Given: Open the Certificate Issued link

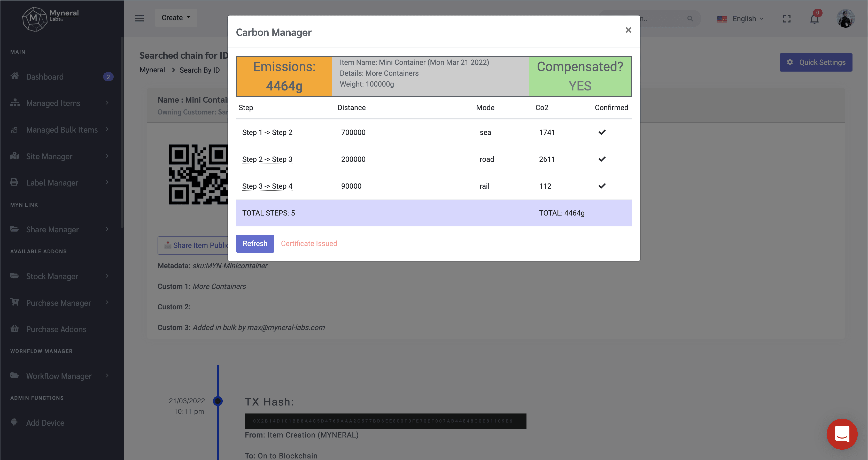Looking at the screenshot, I should [x=309, y=243].
